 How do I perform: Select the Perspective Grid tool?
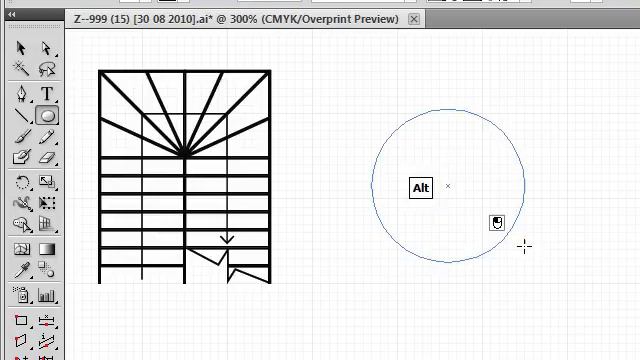click(47, 224)
